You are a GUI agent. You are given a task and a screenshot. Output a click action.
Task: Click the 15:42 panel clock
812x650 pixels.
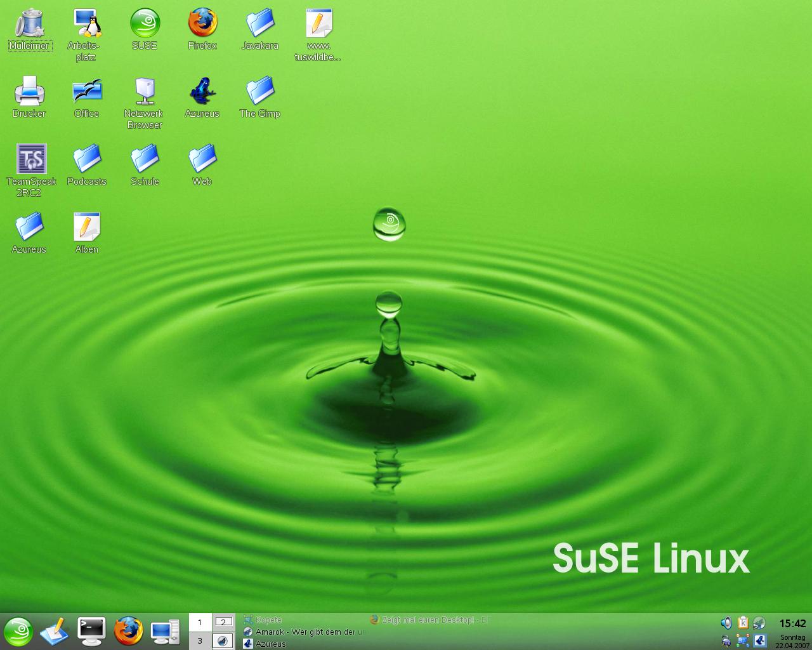click(792, 623)
